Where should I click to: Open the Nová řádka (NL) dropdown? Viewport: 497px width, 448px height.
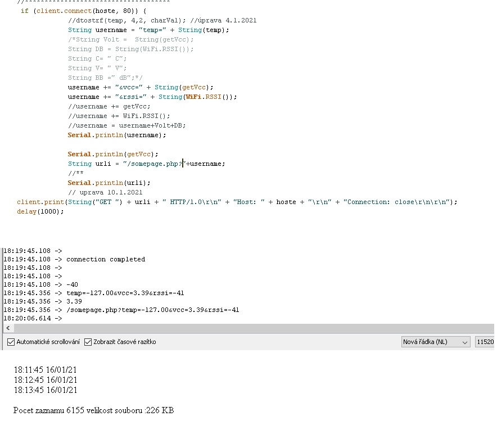[436, 342]
